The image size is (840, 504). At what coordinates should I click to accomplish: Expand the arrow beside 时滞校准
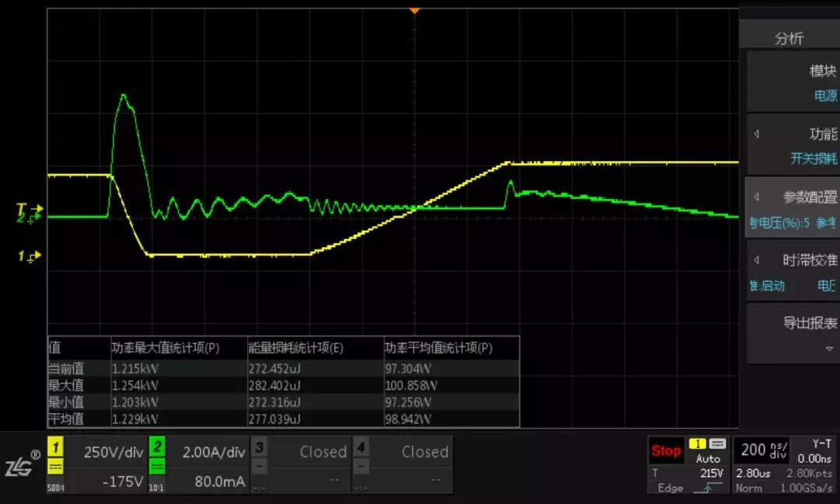pos(757,260)
